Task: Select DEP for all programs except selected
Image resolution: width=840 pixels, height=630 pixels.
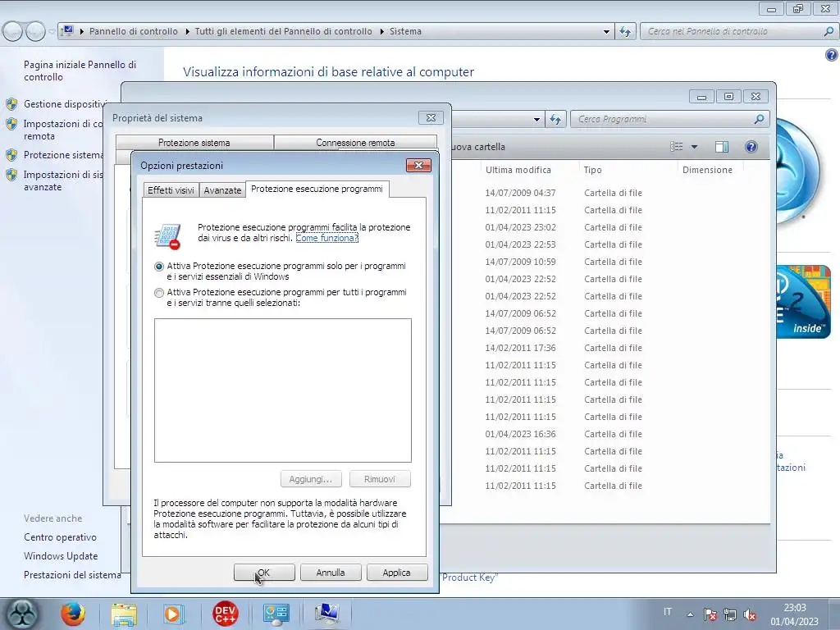Action: tap(159, 293)
